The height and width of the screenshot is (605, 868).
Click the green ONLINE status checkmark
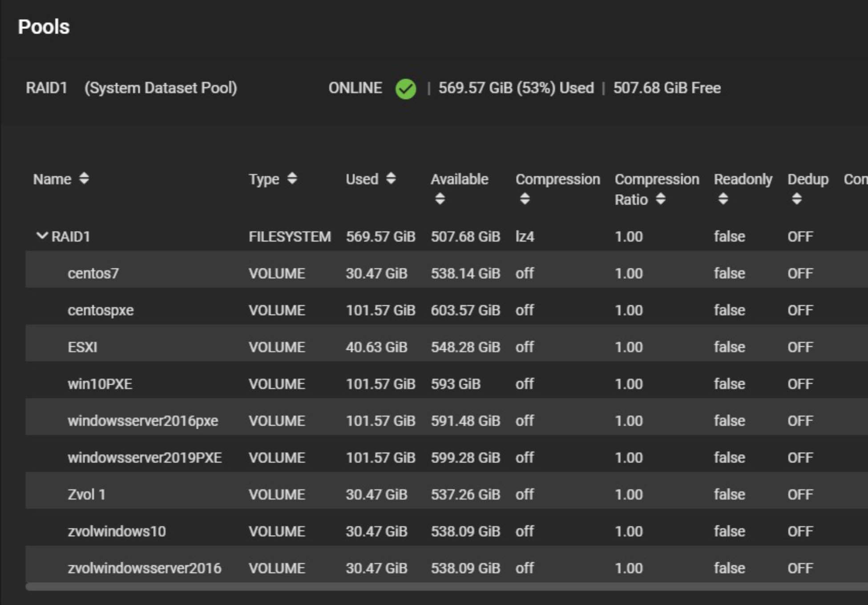pyautogui.click(x=406, y=89)
